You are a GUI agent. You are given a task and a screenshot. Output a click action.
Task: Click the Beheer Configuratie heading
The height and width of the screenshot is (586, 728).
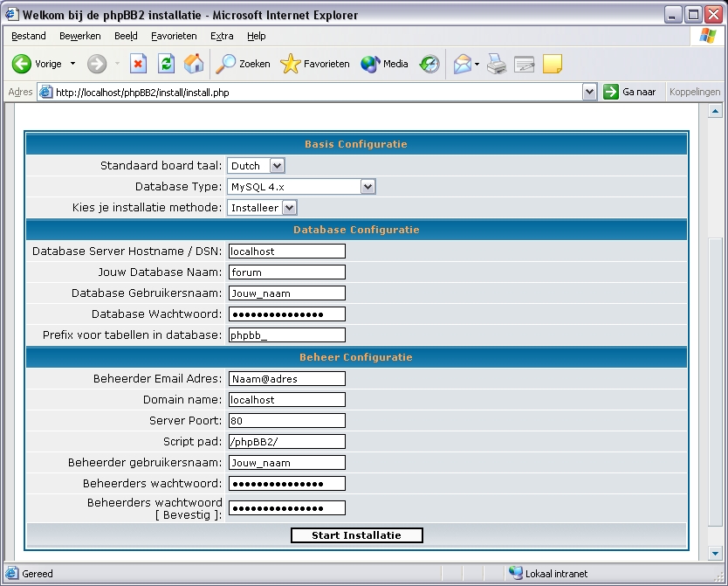356,357
